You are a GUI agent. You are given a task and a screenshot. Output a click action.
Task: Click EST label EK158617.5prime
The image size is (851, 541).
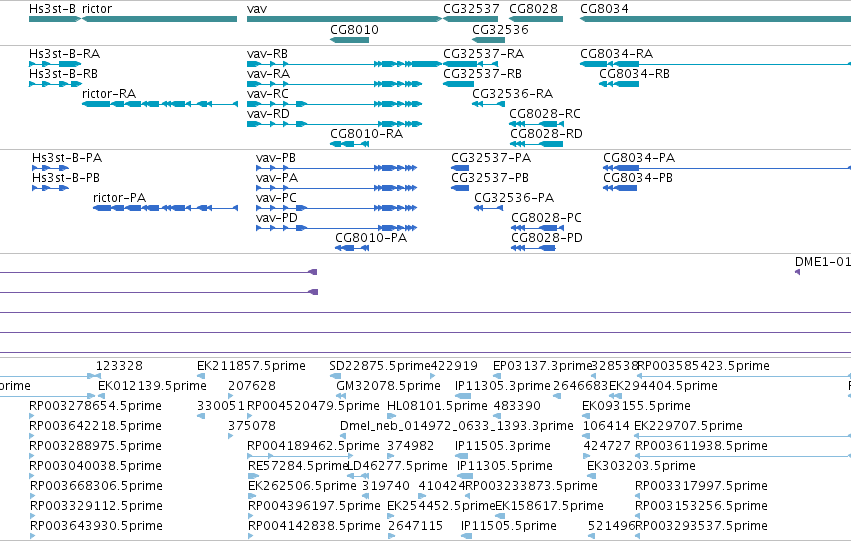(549, 506)
